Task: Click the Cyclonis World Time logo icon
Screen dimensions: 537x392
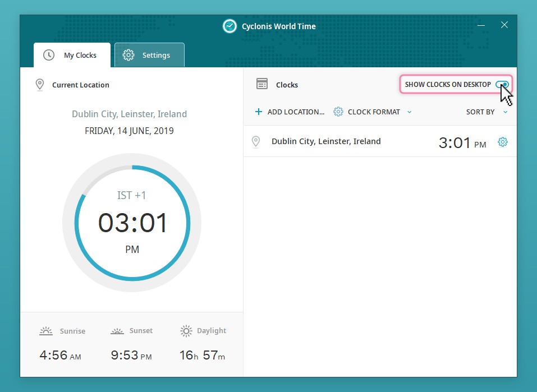Action: pos(230,26)
